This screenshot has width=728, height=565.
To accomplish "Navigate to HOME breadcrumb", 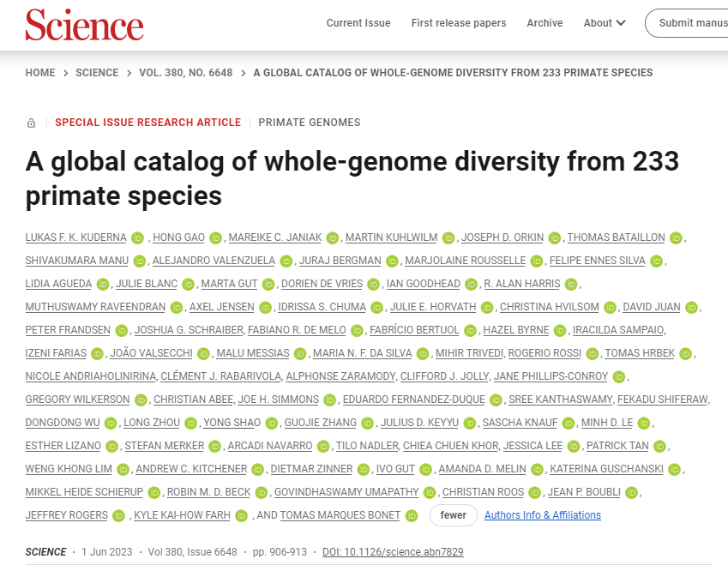I will [40, 73].
